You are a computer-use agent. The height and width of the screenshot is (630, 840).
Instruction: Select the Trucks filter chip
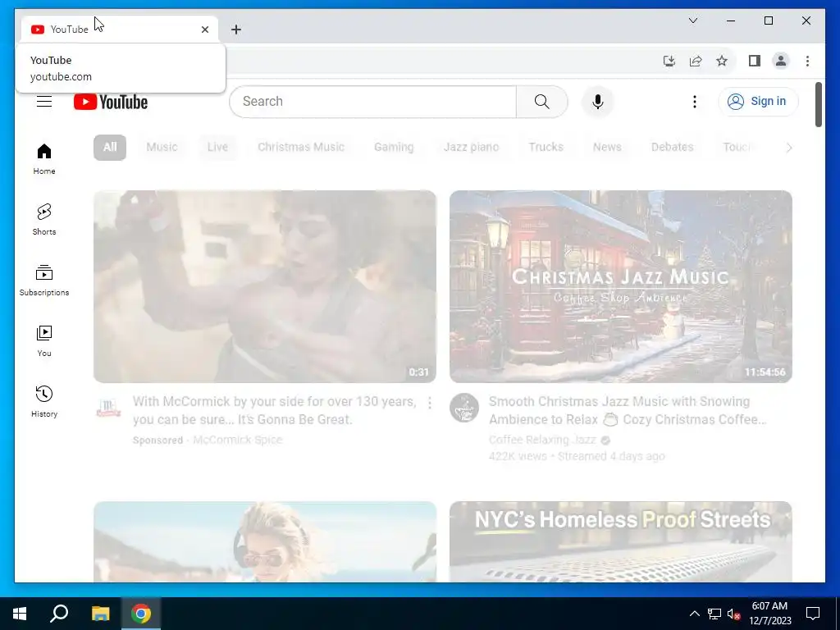coord(546,148)
